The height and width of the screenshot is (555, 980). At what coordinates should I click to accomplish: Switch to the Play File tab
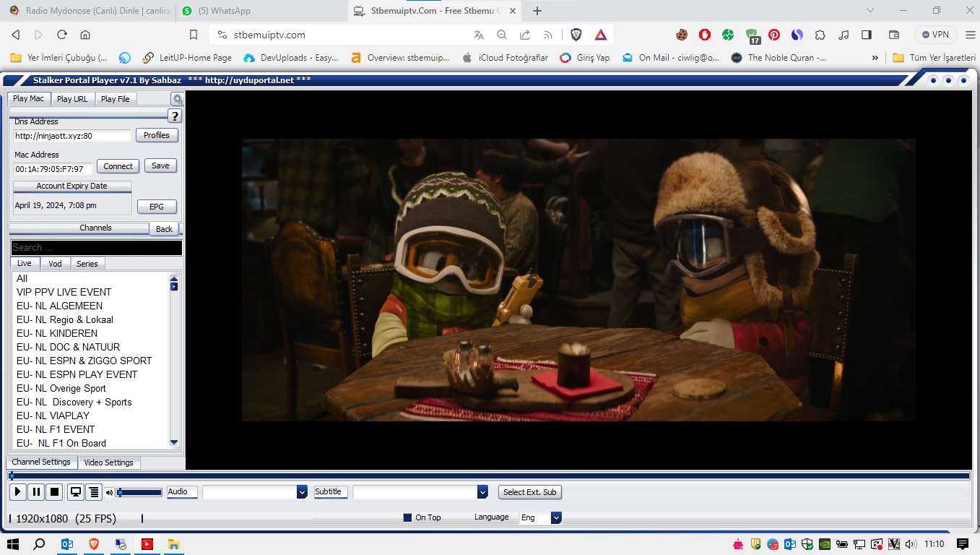116,99
